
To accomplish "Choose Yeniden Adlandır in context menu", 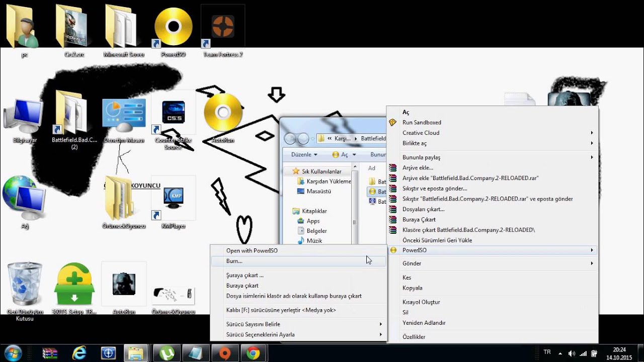I will [493, 323].
